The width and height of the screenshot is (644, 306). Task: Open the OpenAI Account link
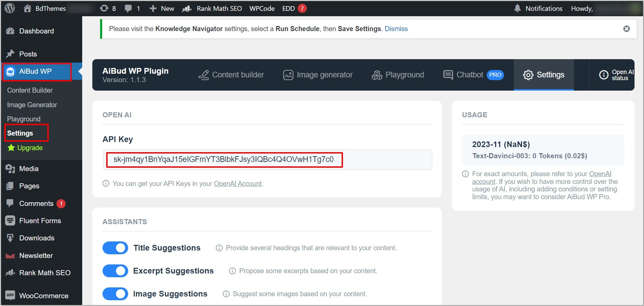(x=237, y=184)
